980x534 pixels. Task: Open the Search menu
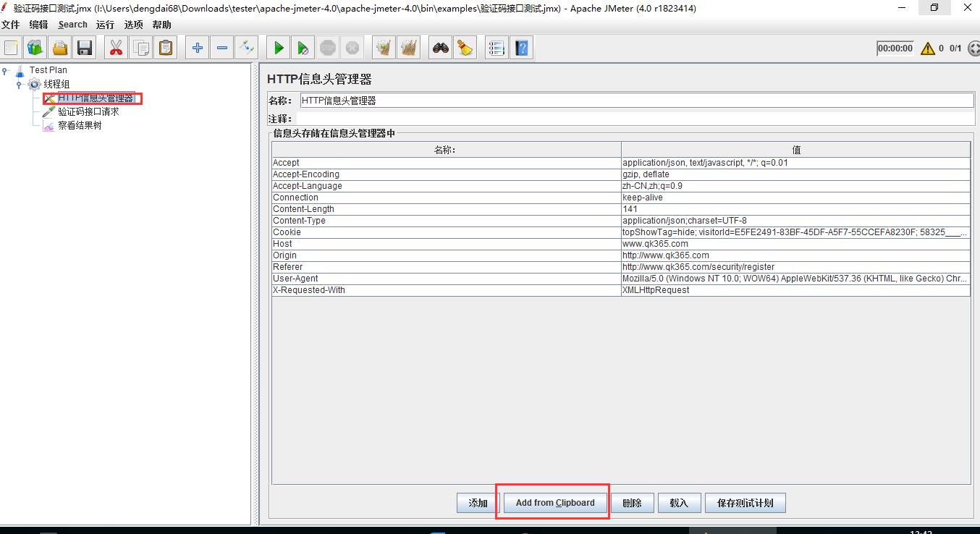[x=72, y=25]
